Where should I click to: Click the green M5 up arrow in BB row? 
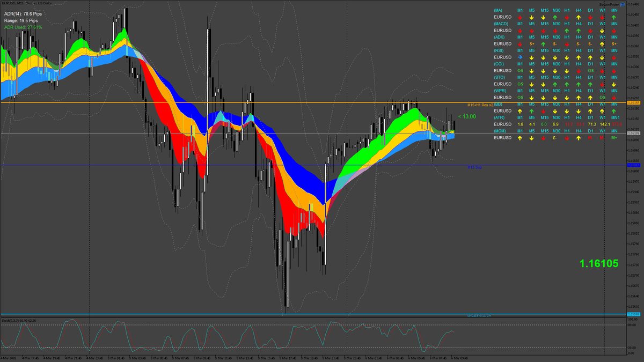coord(532,111)
